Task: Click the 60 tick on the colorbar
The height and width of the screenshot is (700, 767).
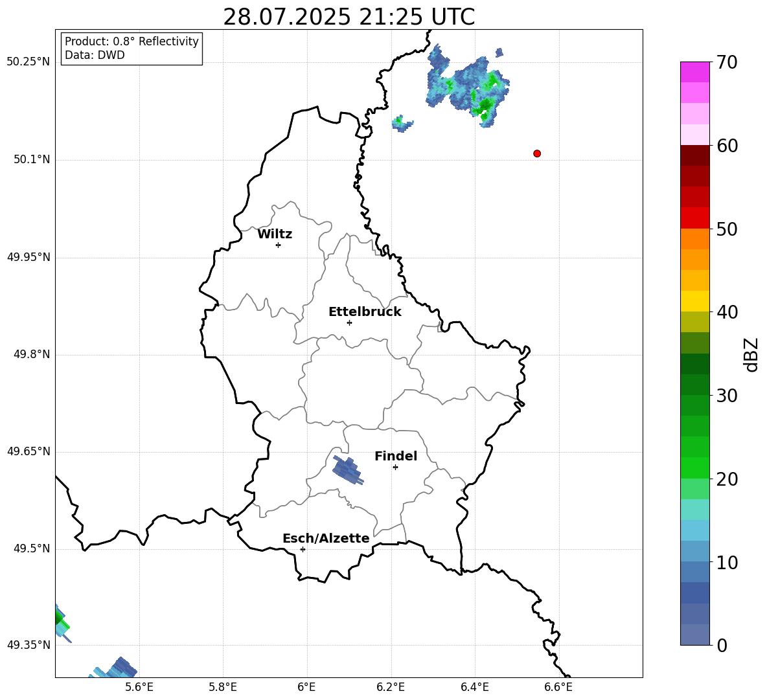Action: tap(727, 145)
